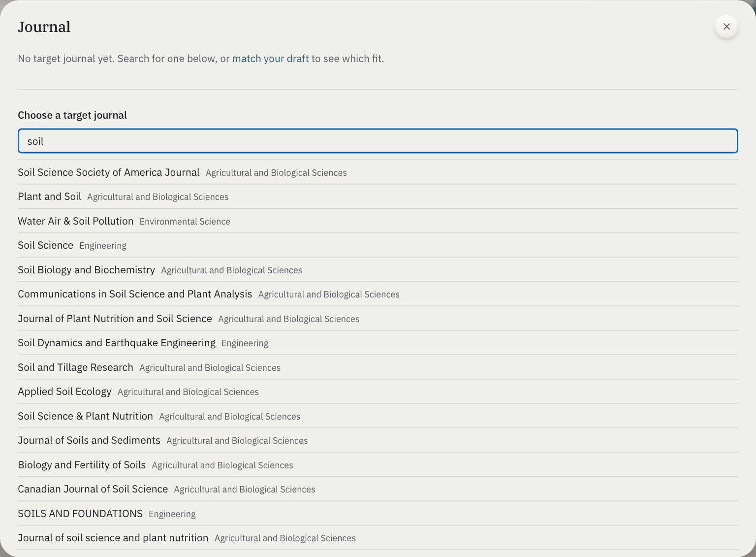Pick Soil Dynamics and Earthquake Engineering
Image resolution: width=756 pixels, height=557 pixels.
point(378,343)
